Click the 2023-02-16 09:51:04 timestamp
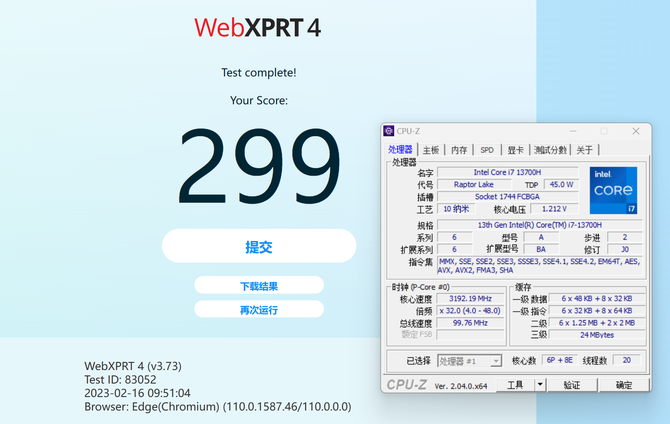 coord(137,393)
